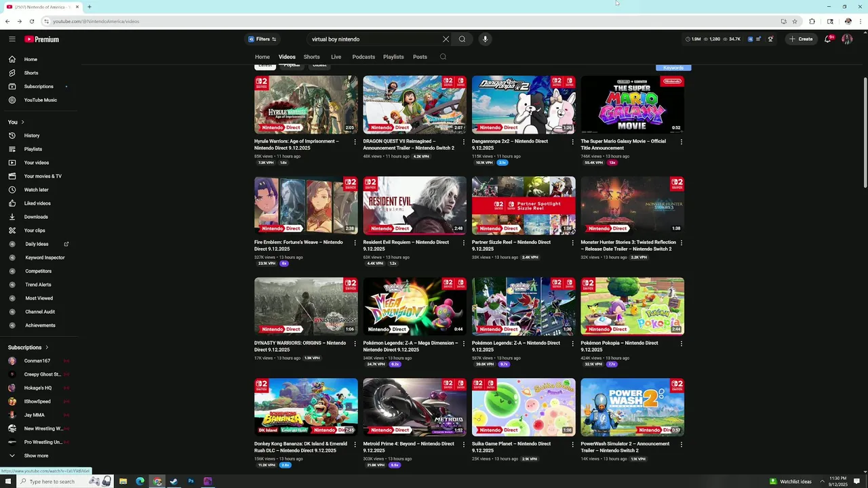Open options menu for Resident Evil Requiem video
This screenshot has height=488, width=868.
(x=464, y=243)
